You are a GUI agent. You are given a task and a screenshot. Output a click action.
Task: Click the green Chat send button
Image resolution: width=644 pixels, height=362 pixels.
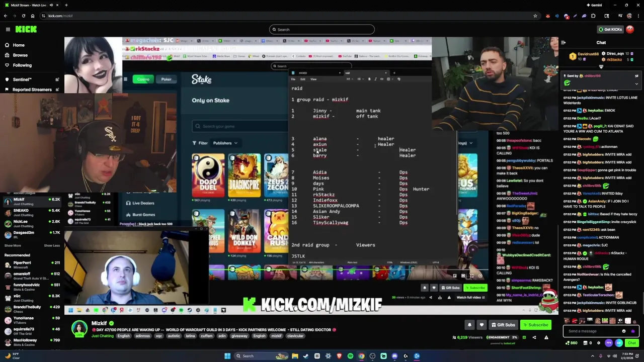[632, 343]
